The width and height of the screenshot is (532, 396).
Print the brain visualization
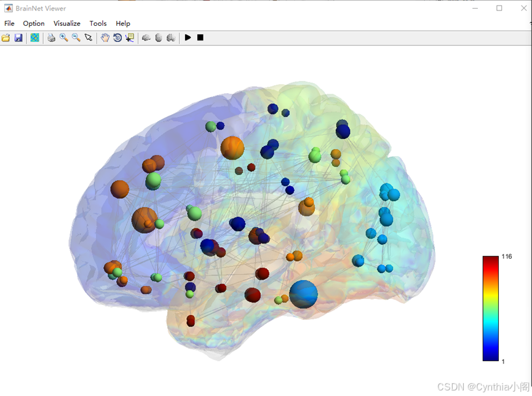coord(51,38)
